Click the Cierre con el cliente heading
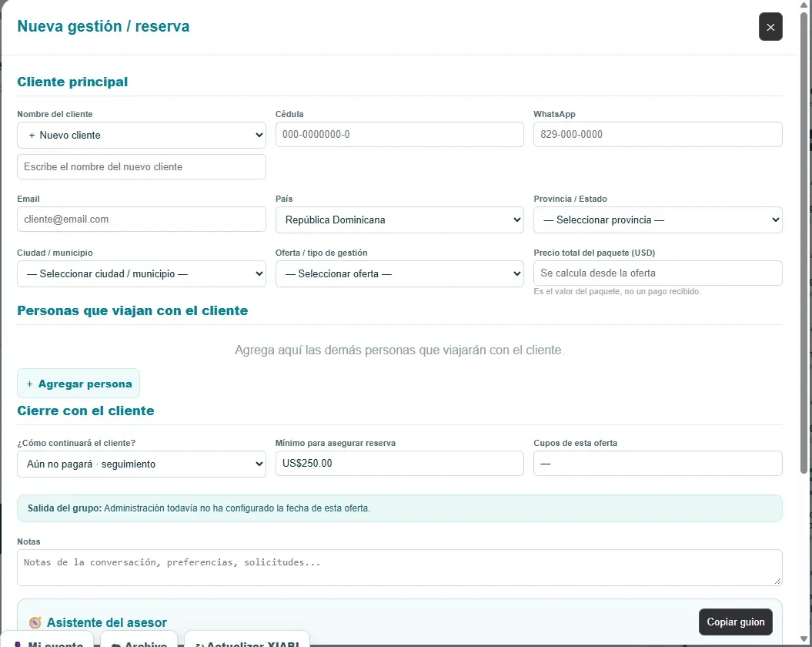The image size is (812, 647). pyautogui.click(x=86, y=411)
